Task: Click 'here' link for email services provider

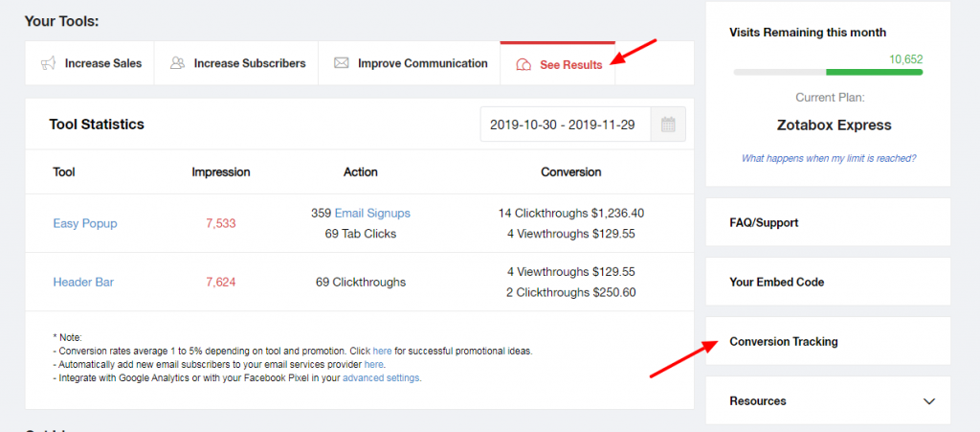Action: point(373,364)
